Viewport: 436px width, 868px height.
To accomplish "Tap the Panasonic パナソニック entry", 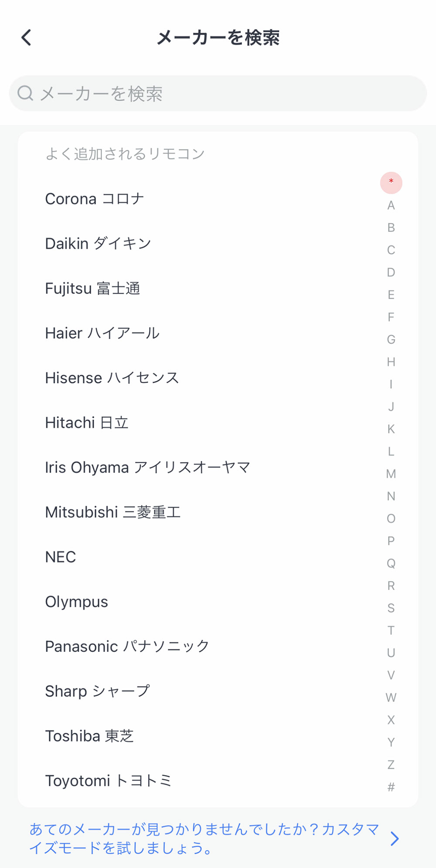I will [127, 647].
